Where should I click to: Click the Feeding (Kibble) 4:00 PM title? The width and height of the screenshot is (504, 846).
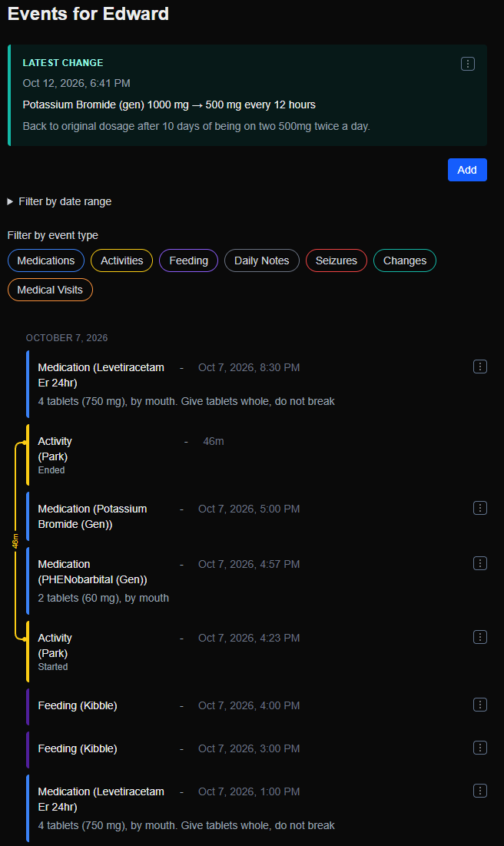[x=78, y=705]
